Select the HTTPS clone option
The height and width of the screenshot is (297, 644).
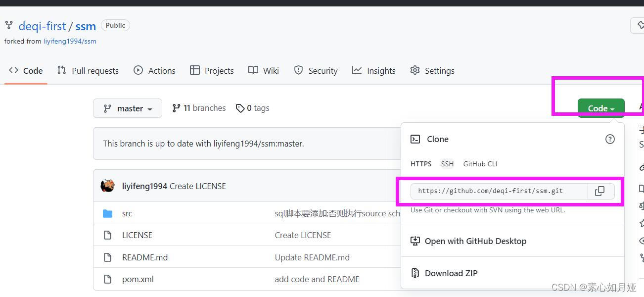(x=421, y=164)
